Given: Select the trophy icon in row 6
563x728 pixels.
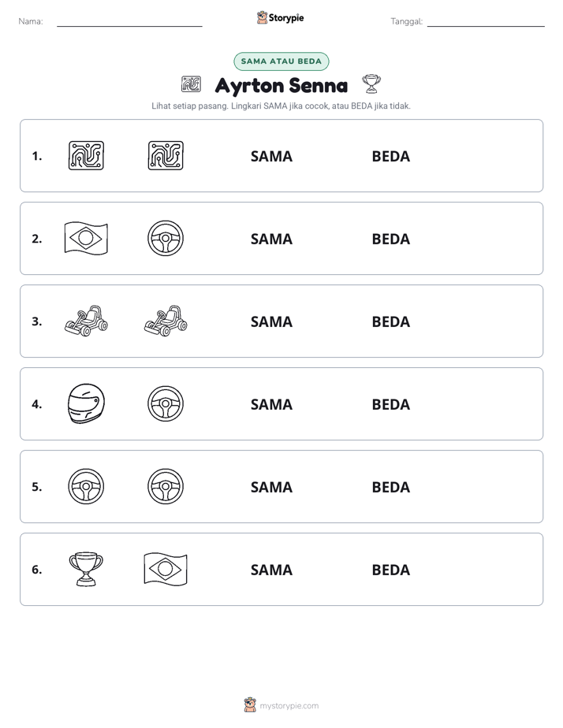Looking at the screenshot, I should click(x=86, y=569).
